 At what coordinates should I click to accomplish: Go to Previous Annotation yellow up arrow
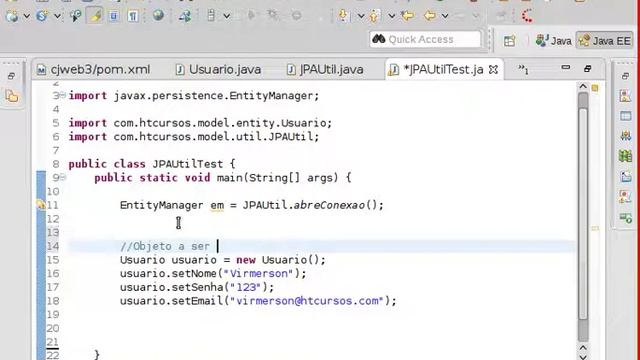[374, 16]
